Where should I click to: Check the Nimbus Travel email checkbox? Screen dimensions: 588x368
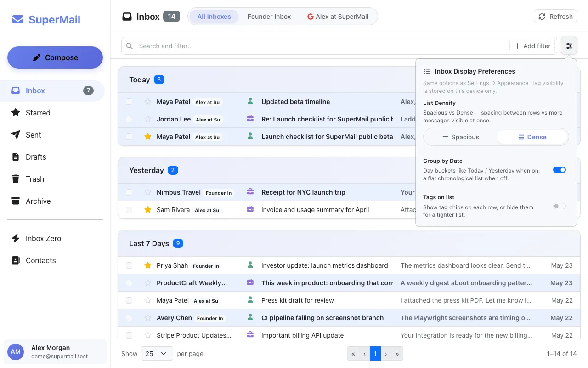[129, 192]
